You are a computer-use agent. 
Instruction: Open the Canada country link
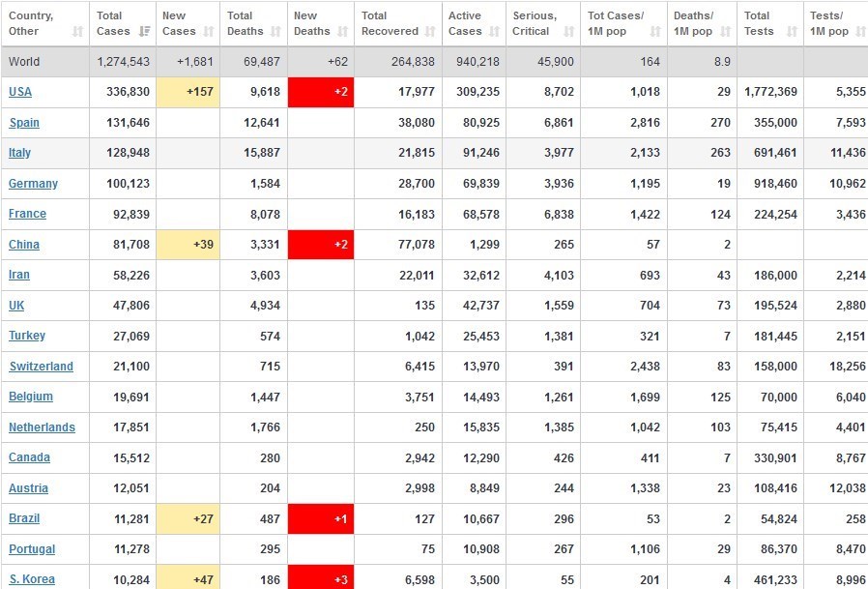[29, 457]
